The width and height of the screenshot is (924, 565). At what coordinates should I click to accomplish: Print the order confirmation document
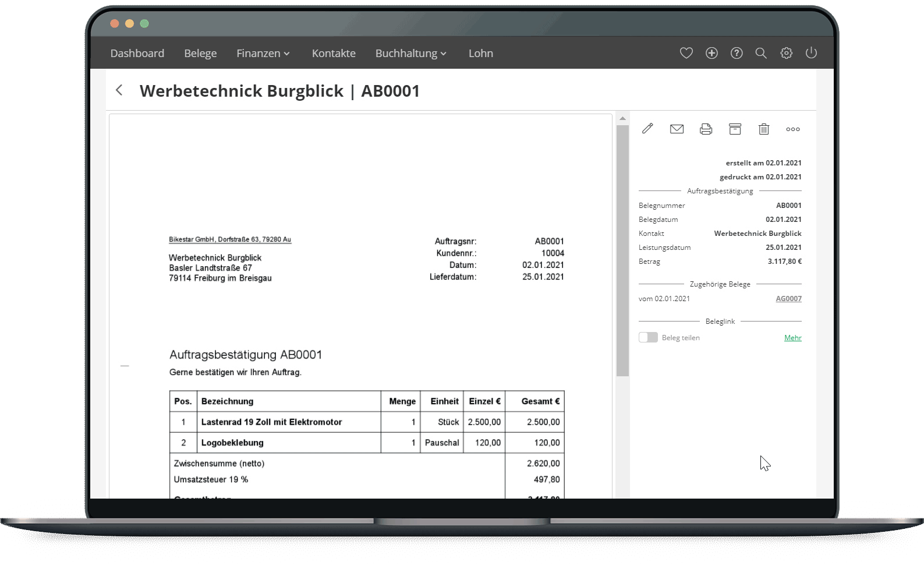point(706,129)
